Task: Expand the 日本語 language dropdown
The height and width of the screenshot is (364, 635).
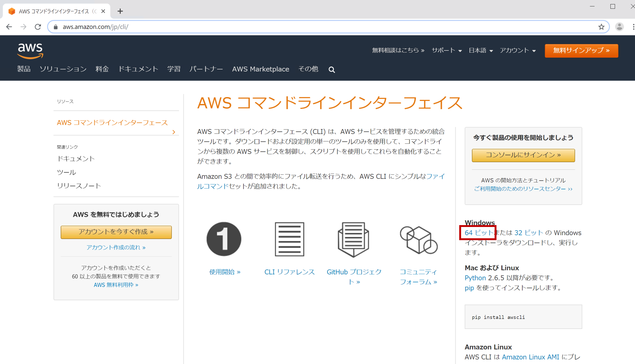Action: 481,50
